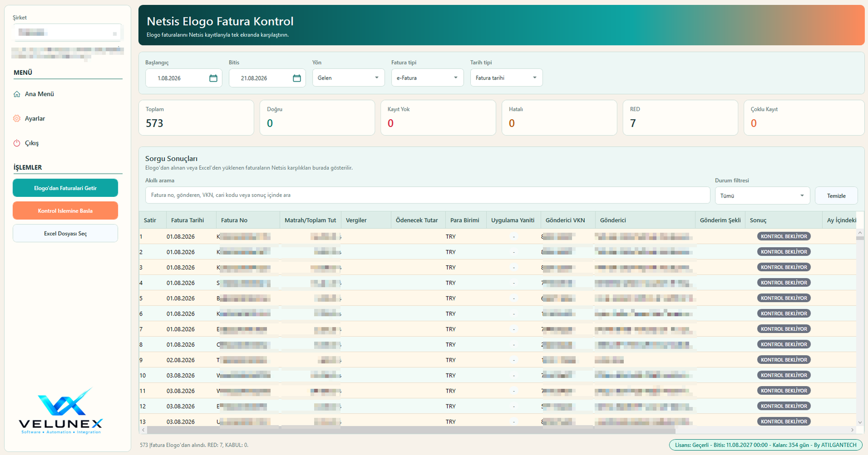Open the Bitiş date calendar icon
This screenshot has height=455, width=868.
coord(297,78)
